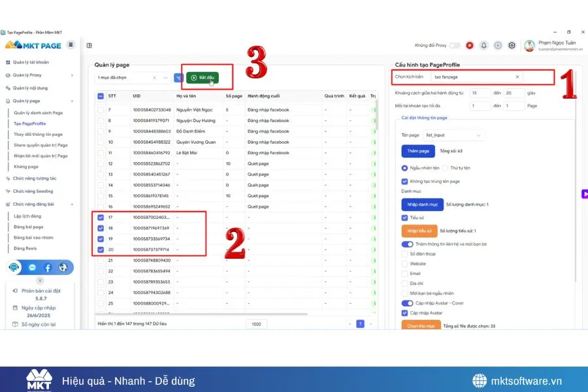This screenshot has width=588, height=392.
Task: Open the notification bell in the top bar
Action: click(x=485, y=44)
